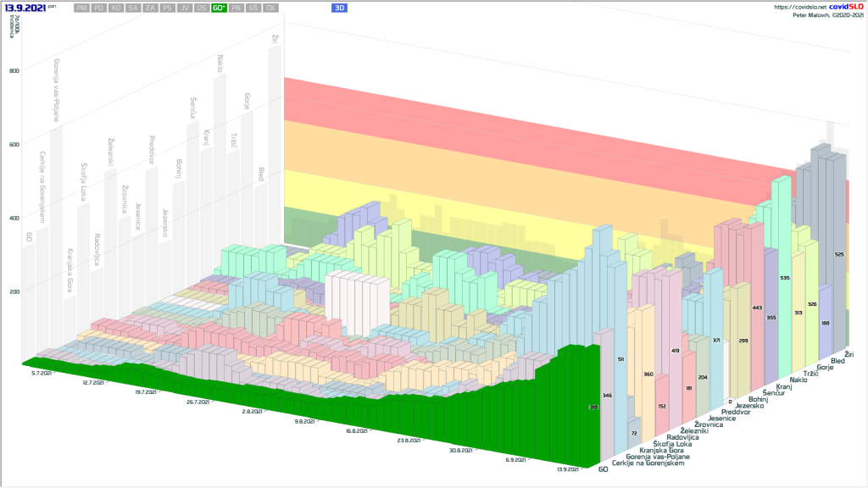The height and width of the screenshot is (488, 868).
Task: Click the bar with value 525
Action: 838,254
